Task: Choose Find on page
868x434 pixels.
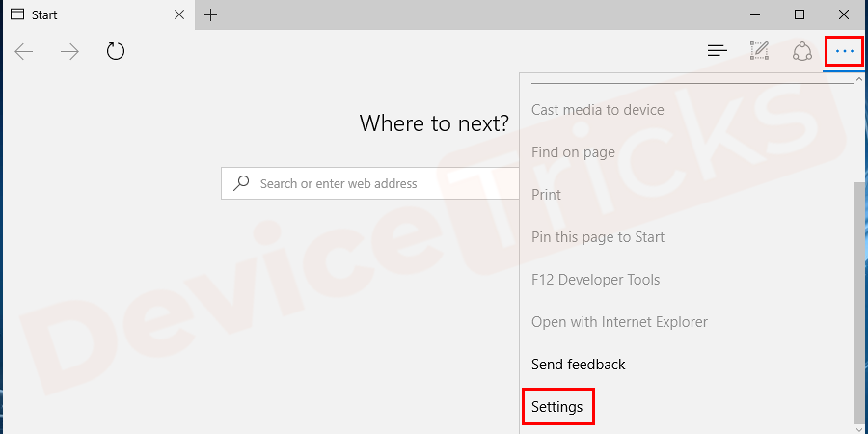Action: click(573, 152)
